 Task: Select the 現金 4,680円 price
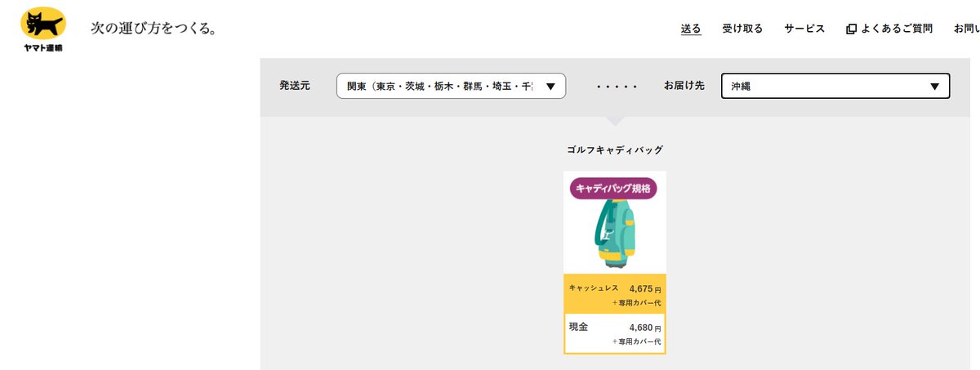click(615, 333)
